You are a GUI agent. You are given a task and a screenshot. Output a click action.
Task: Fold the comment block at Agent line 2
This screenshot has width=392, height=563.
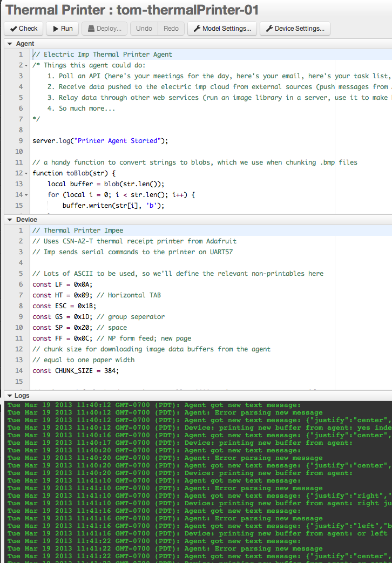[x=26, y=65]
